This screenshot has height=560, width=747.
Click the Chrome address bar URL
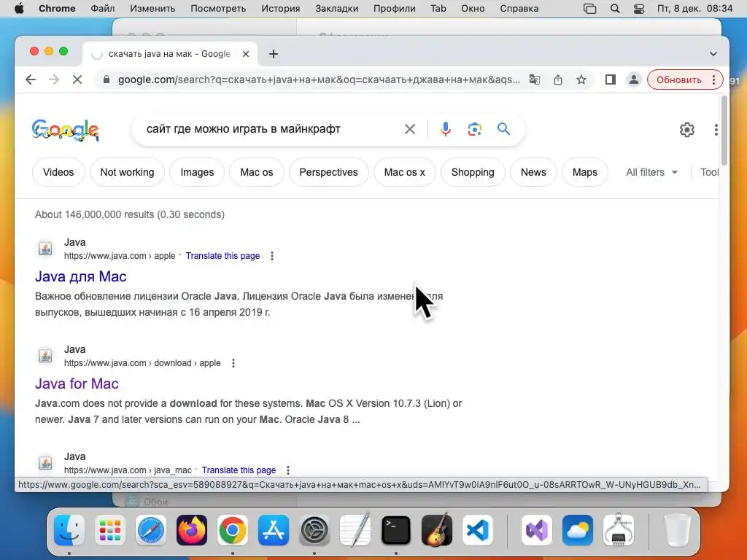[318, 79]
